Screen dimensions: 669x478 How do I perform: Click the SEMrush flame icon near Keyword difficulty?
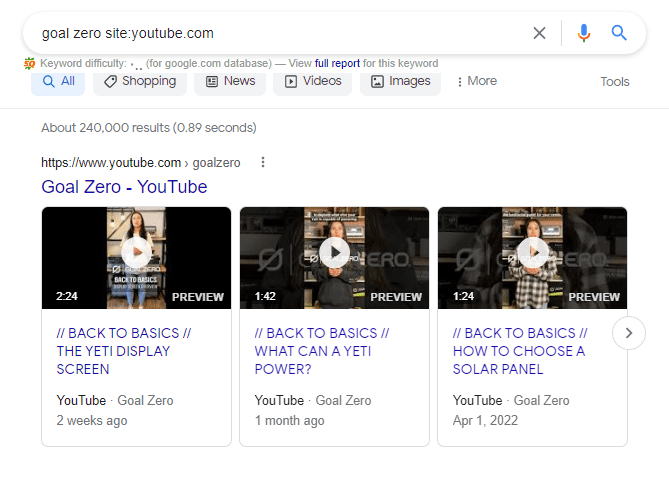click(29, 64)
